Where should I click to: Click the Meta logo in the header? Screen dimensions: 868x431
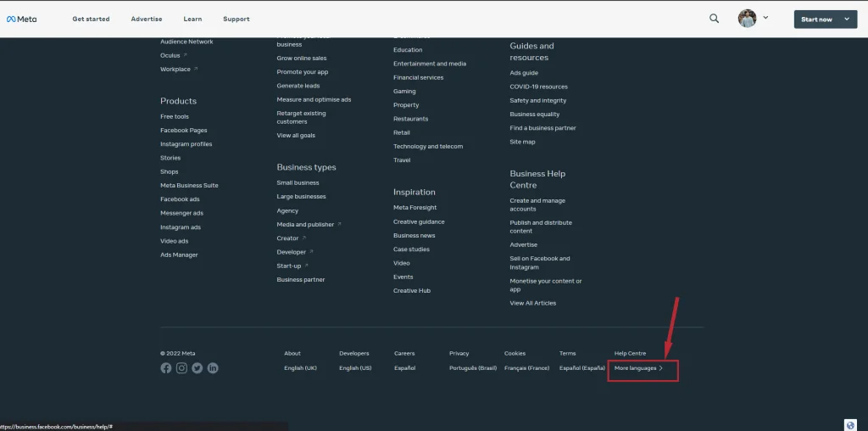click(x=21, y=19)
